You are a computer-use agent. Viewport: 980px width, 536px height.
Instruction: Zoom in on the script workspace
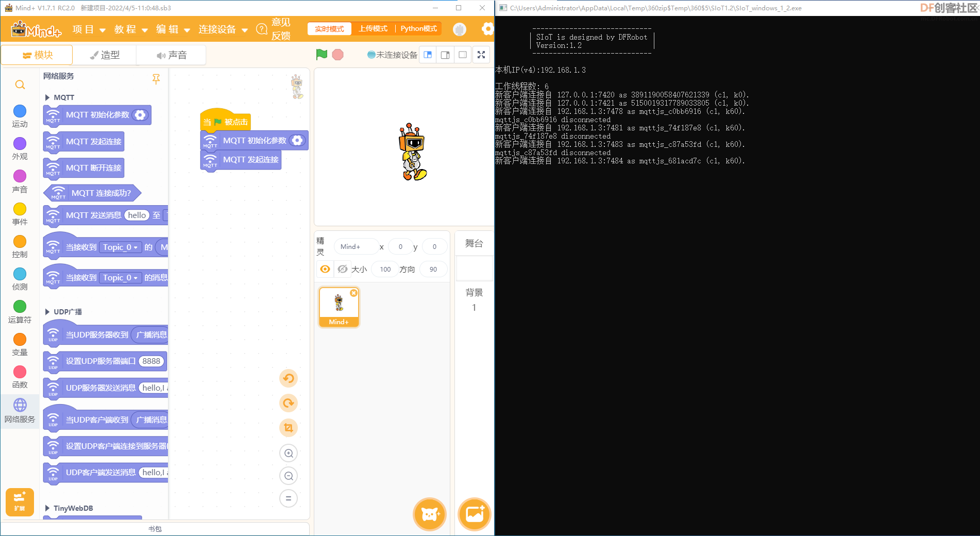coord(289,453)
